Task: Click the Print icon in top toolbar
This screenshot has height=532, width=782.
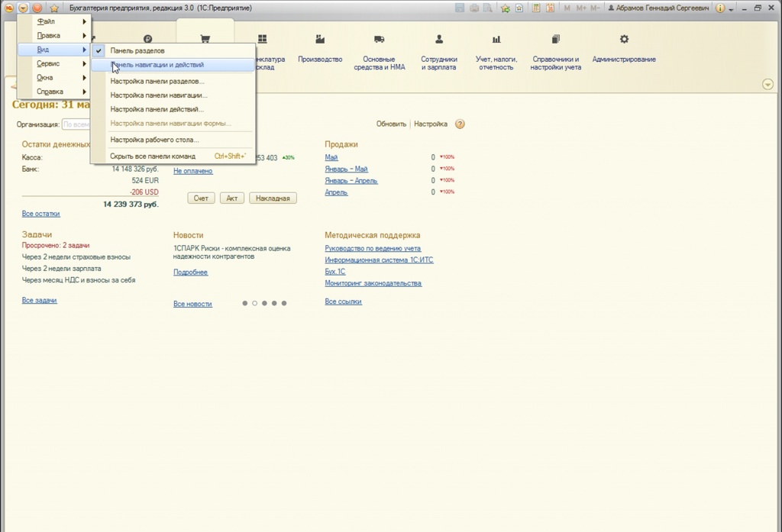Action: [473, 8]
